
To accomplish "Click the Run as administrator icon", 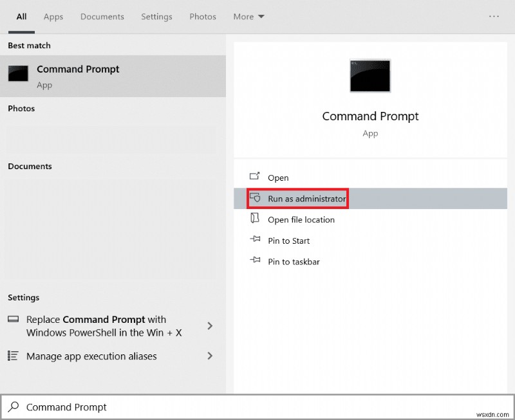I will [255, 198].
